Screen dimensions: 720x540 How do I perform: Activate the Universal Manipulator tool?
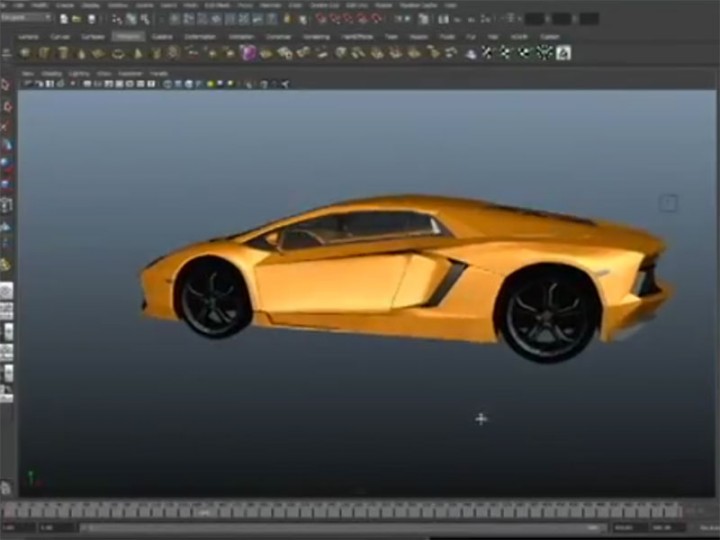(6, 205)
